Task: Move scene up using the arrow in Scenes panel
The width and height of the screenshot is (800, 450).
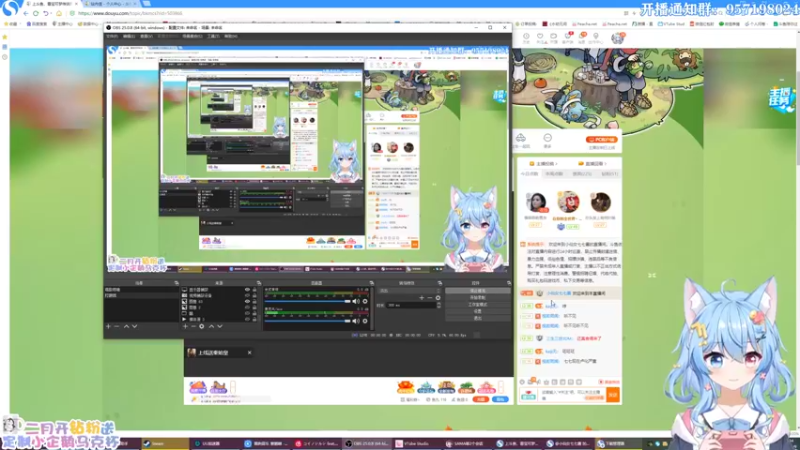Action: coord(127,326)
